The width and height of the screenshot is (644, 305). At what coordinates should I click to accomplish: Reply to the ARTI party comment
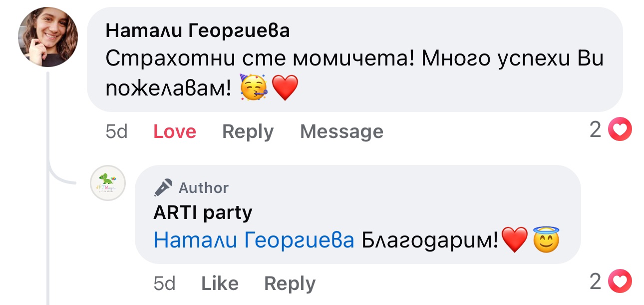(x=290, y=283)
